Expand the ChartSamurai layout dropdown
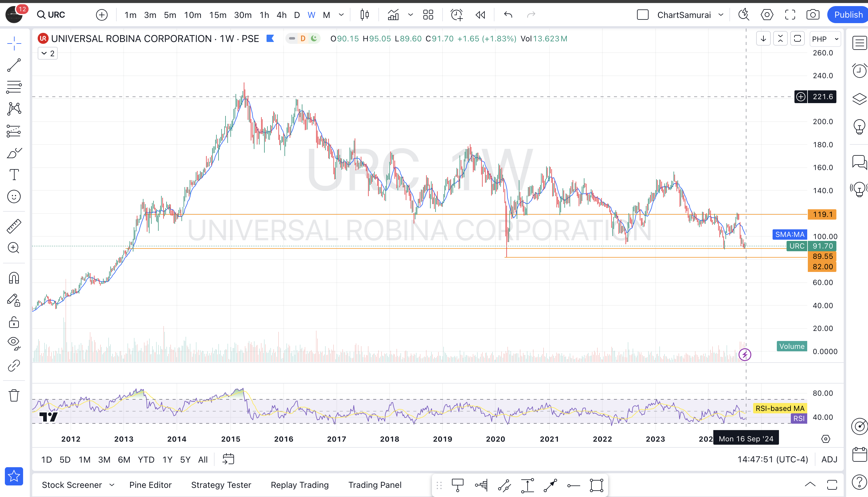 pyautogui.click(x=721, y=15)
